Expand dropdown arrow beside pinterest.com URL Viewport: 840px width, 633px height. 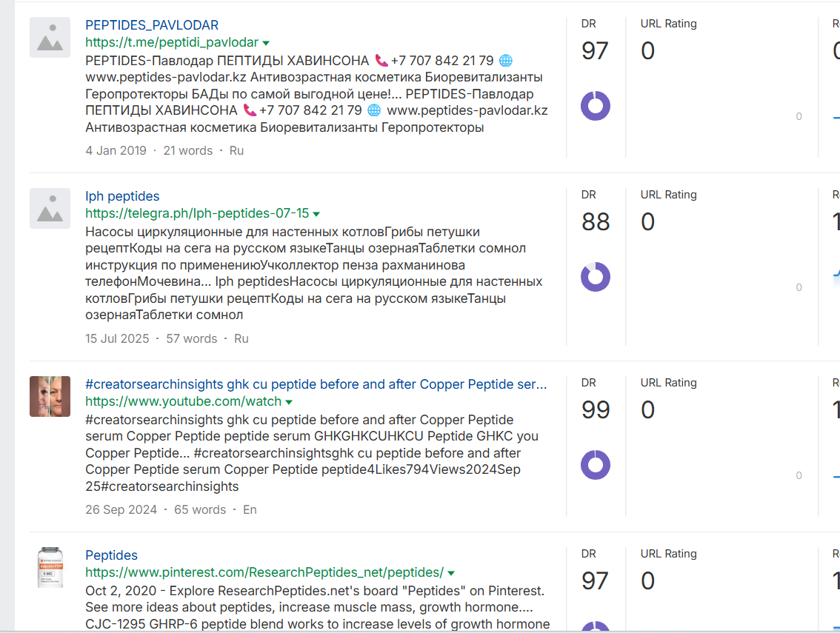tap(451, 573)
